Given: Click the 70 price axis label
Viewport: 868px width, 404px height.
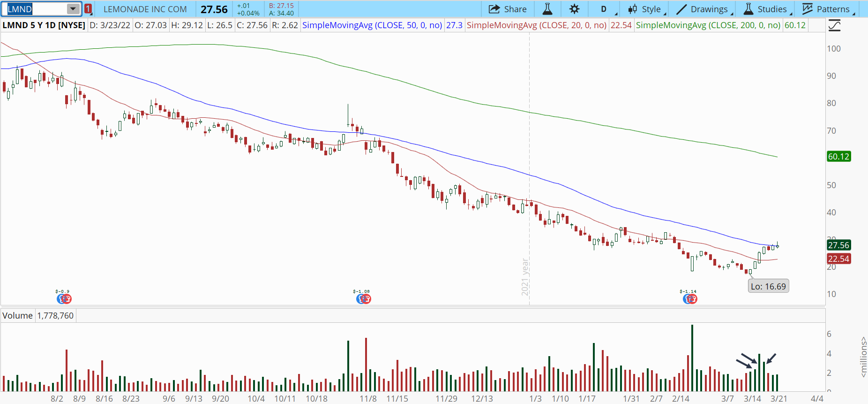Looking at the screenshot, I should point(831,131).
